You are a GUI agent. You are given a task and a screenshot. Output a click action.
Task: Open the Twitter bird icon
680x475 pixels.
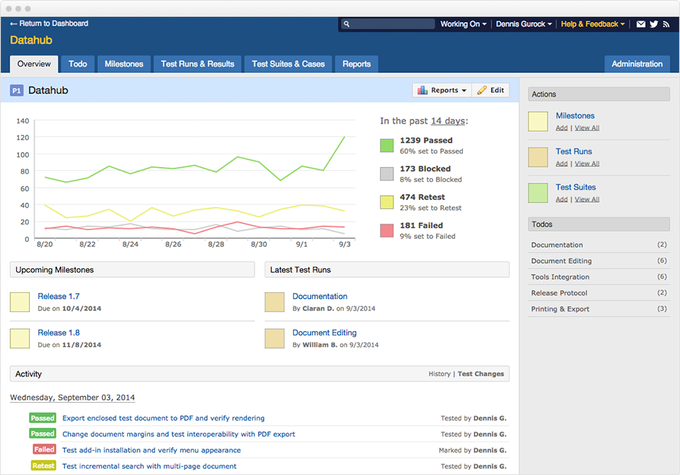654,24
